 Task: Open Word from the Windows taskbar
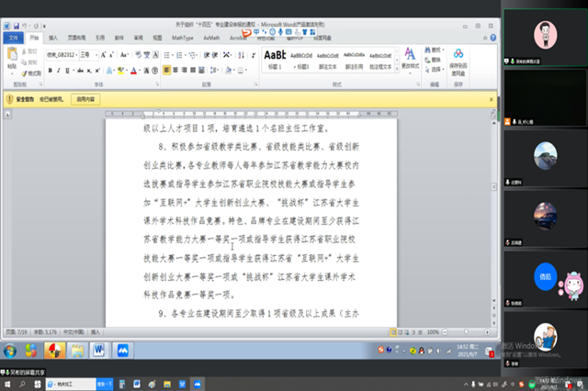pyautogui.click(x=100, y=350)
